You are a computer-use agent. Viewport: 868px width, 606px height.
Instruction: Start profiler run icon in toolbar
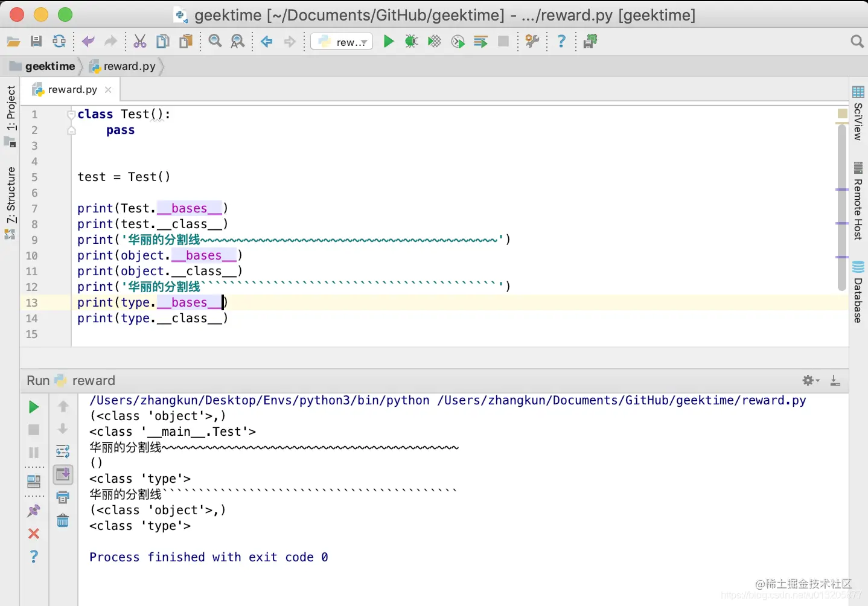coord(458,42)
